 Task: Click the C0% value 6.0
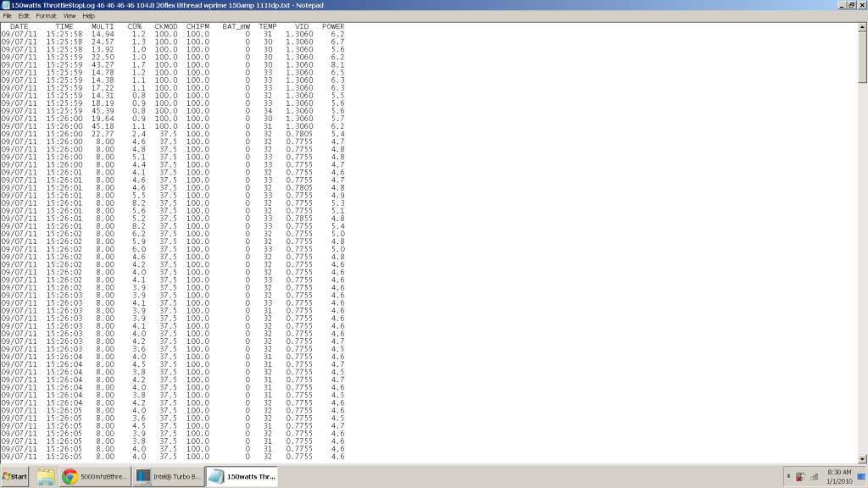139,250
